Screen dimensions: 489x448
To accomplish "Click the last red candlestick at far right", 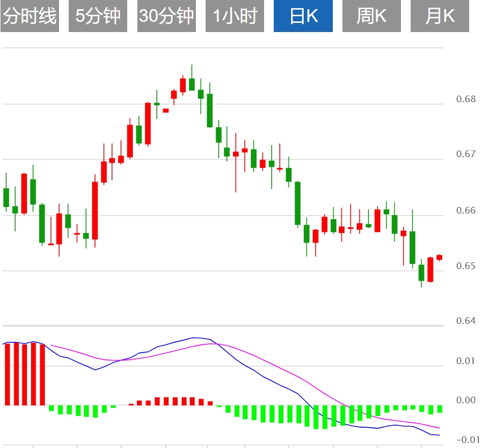I will tap(439, 257).
